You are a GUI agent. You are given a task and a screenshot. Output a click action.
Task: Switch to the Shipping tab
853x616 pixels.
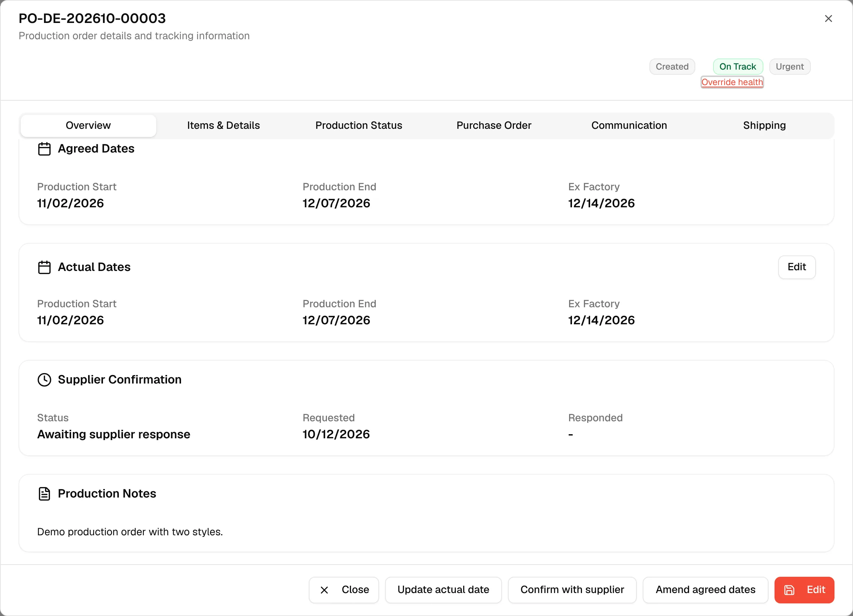pyautogui.click(x=764, y=125)
